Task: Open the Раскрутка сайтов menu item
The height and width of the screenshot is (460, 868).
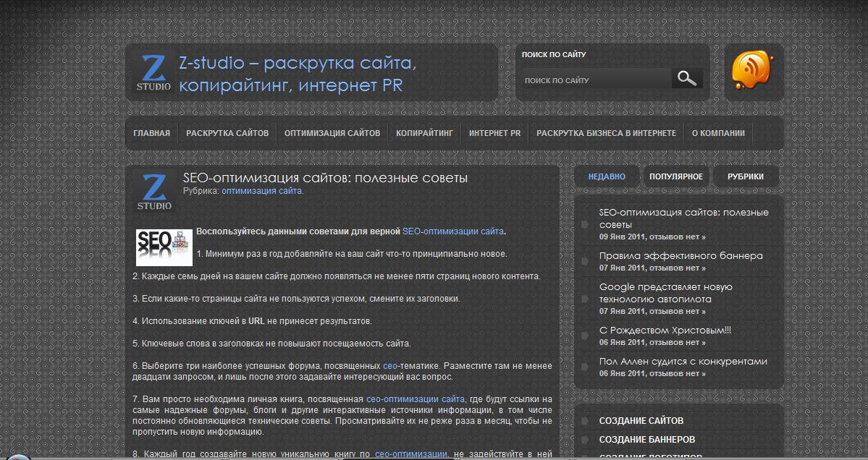Action: 227,133
